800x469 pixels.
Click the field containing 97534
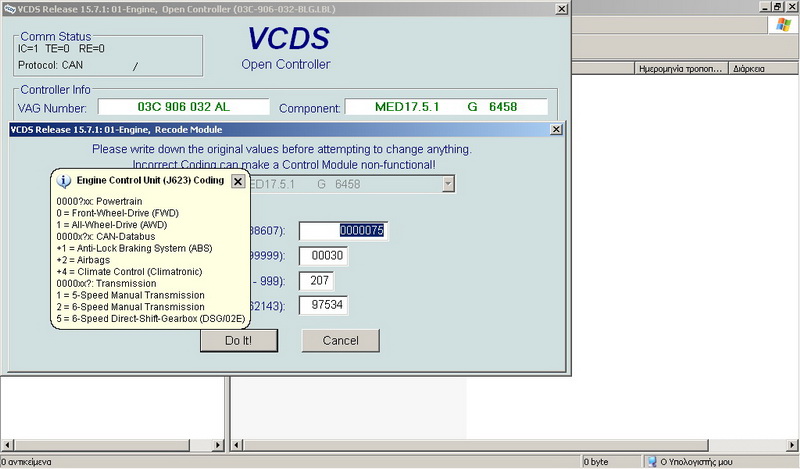tap(323, 305)
